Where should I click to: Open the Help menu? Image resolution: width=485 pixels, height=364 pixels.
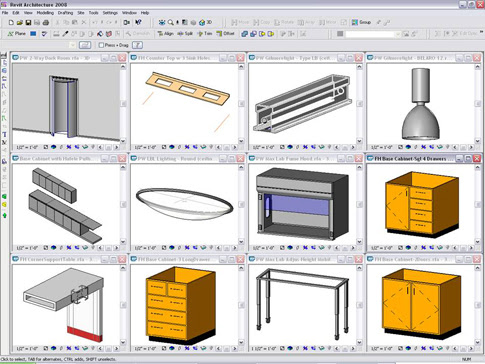145,13
